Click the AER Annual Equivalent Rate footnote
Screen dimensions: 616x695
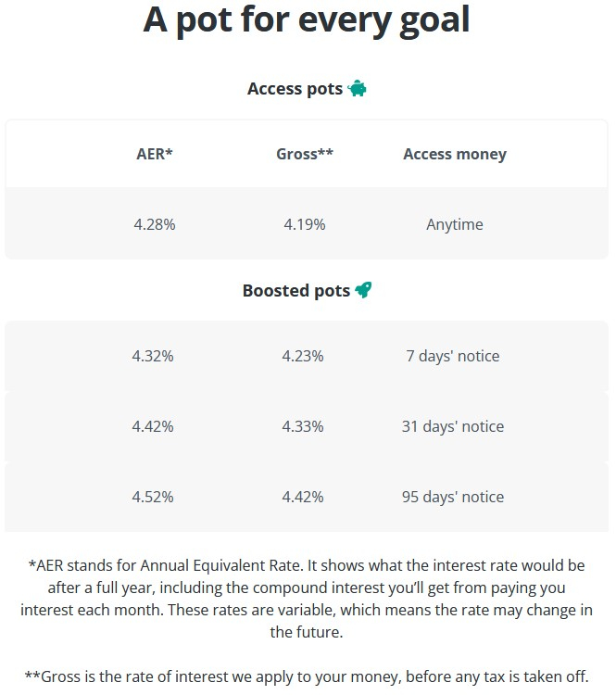pos(307,599)
